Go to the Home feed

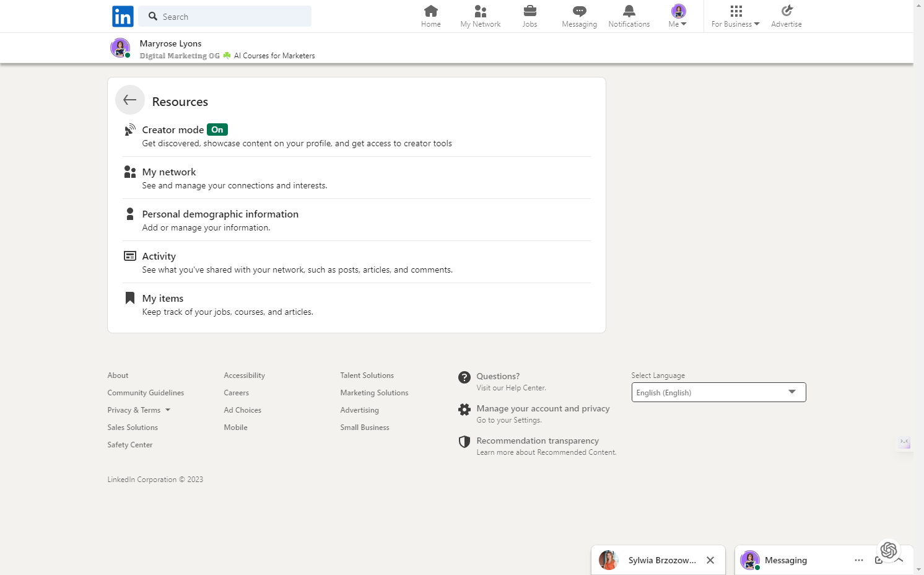click(x=431, y=16)
